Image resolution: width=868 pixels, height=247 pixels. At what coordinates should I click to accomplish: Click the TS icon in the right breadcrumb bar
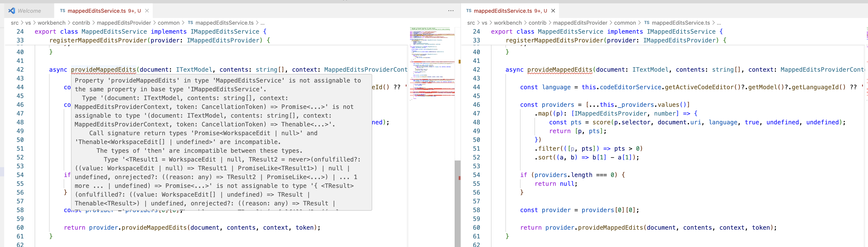tap(647, 23)
